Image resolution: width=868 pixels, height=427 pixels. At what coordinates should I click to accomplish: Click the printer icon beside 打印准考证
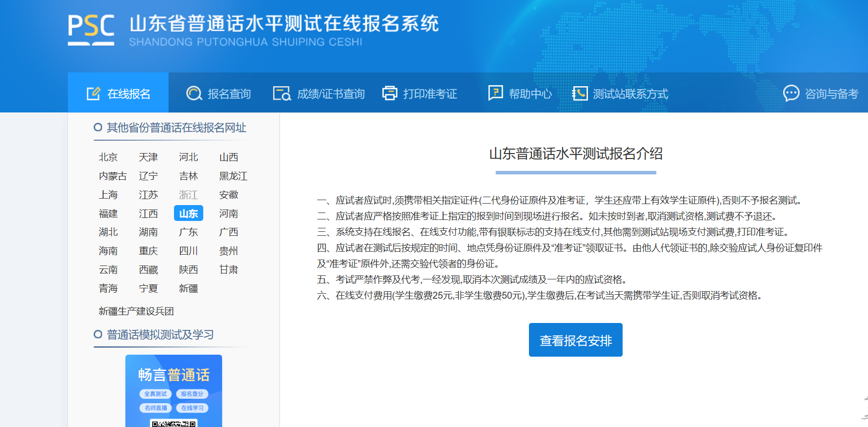click(390, 93)
